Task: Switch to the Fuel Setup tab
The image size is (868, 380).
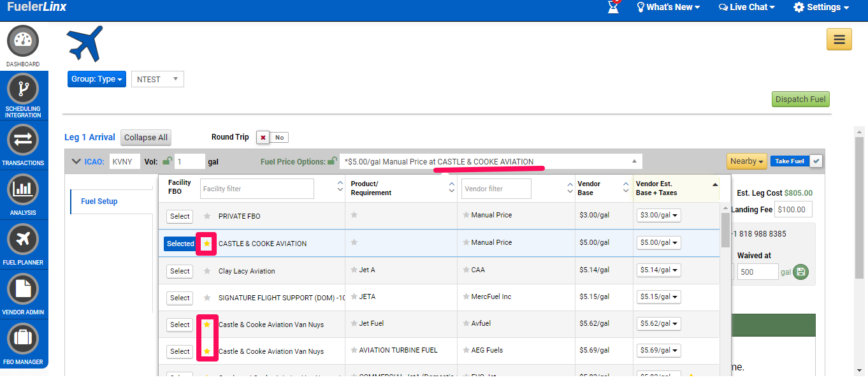Action: (99, 201)
